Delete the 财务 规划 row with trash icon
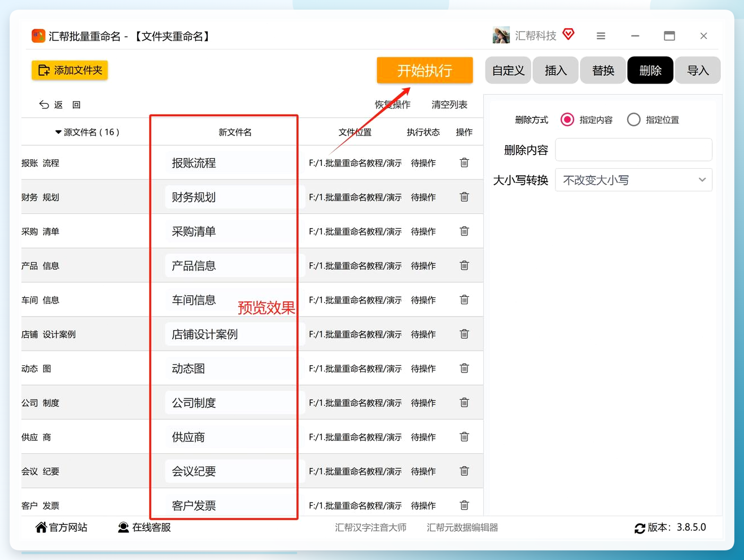Image resolution: width=744 pixels, height=560 pixels. [x=464, y=197]
